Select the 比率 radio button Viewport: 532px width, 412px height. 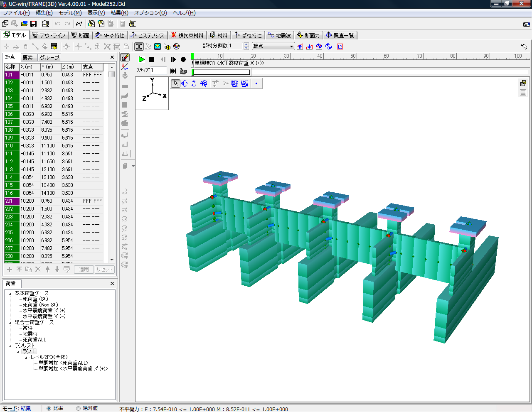click(49, 408)
